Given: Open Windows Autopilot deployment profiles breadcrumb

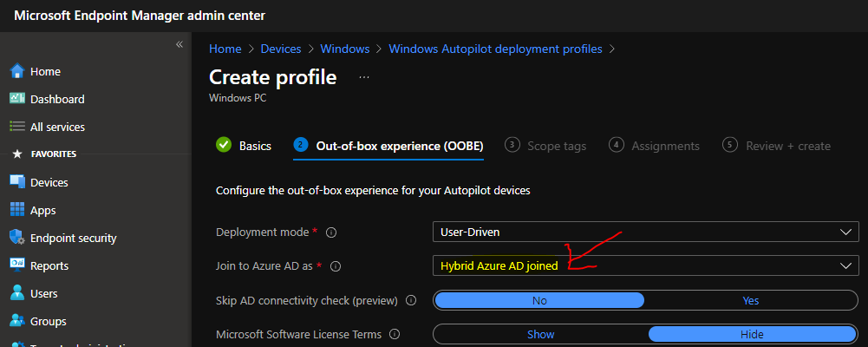Looking at the screenshot, I should 495,49.
